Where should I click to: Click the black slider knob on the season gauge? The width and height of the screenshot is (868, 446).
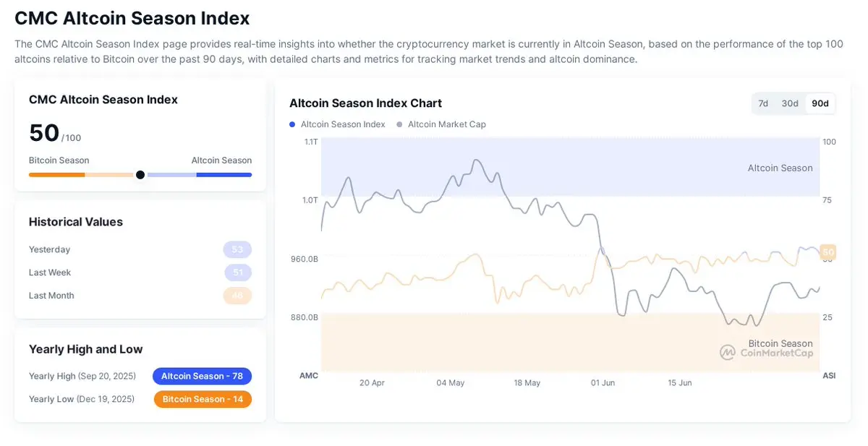tap(140, 175)
